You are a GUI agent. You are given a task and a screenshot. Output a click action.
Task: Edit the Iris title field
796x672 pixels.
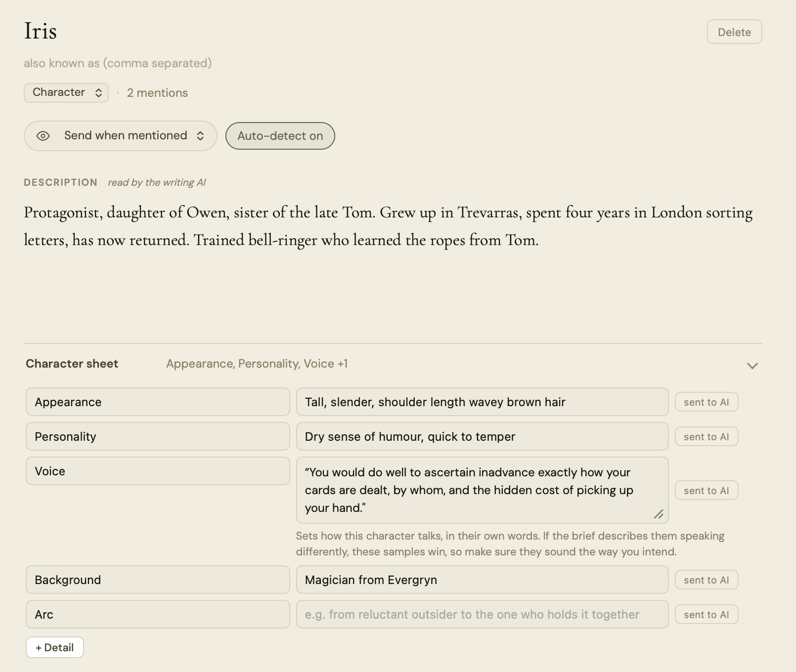[x=41, y=31]
